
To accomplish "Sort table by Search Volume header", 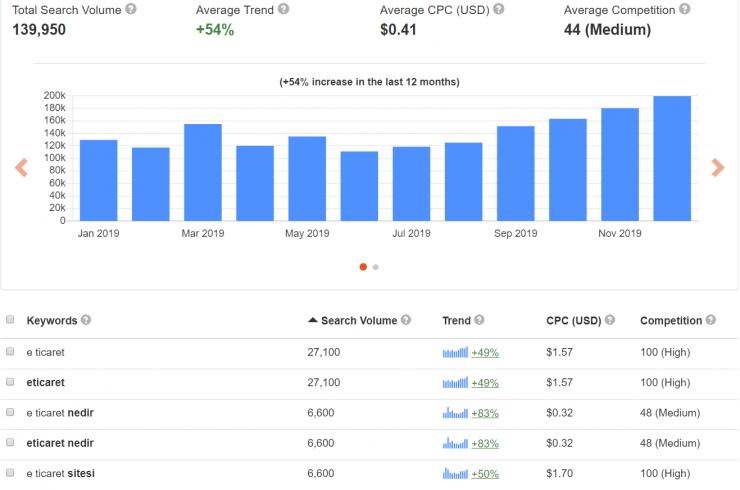I will click(x=359, y=321).
